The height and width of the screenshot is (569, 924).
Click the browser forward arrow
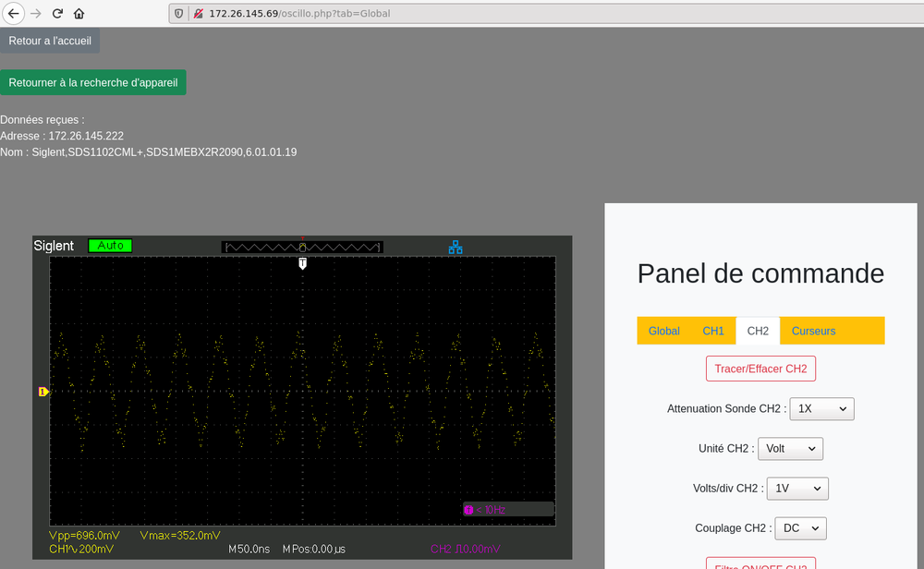(36, 14)
